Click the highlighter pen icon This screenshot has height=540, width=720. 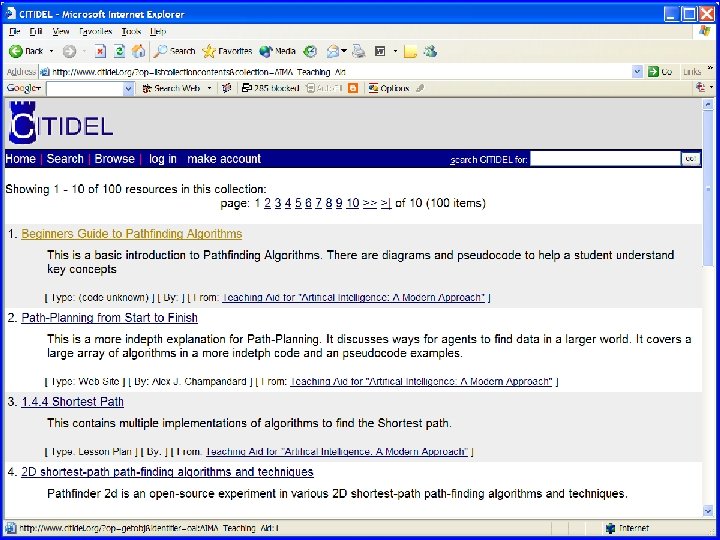tap(420, 88)
